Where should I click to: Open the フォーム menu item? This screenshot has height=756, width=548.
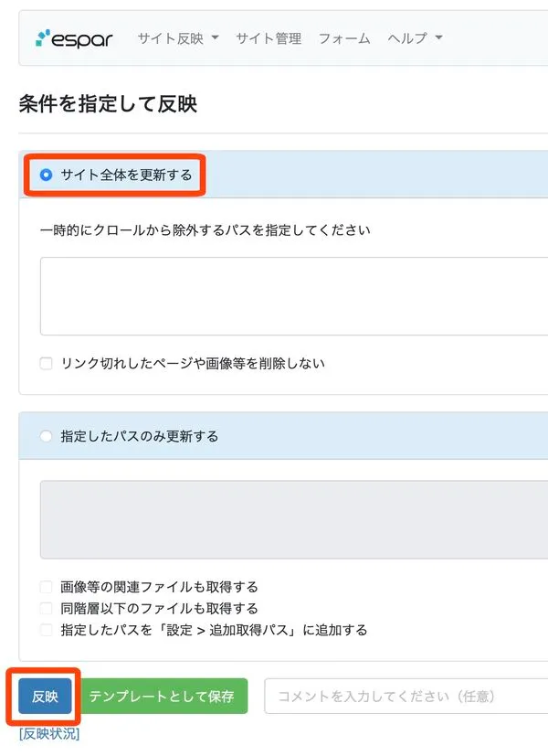[x=344, y=38]
